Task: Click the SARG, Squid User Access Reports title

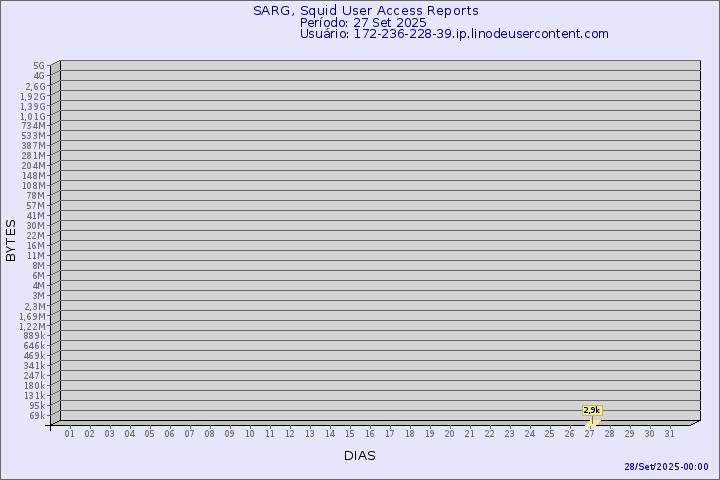Action: pos(365,11)
